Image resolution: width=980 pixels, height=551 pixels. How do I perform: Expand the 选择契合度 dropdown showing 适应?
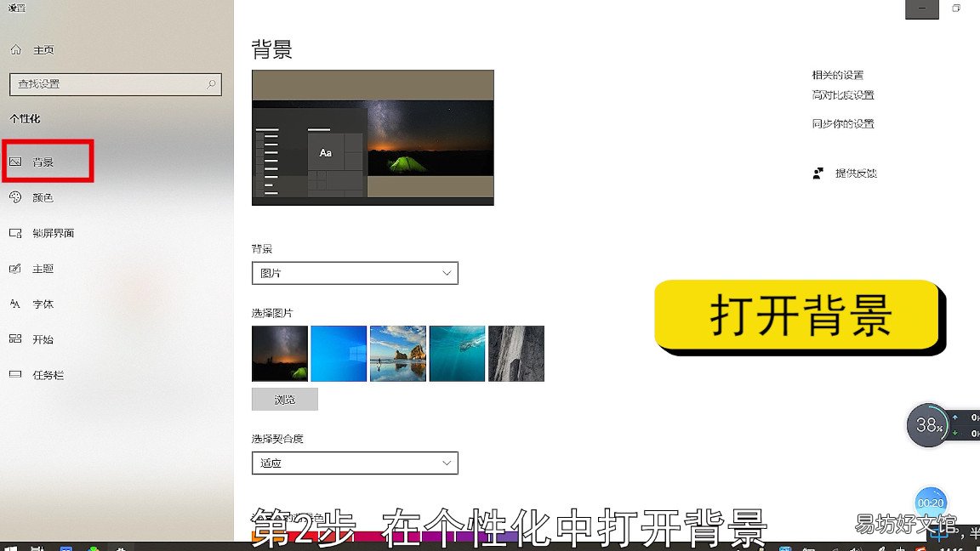point(355,463)
